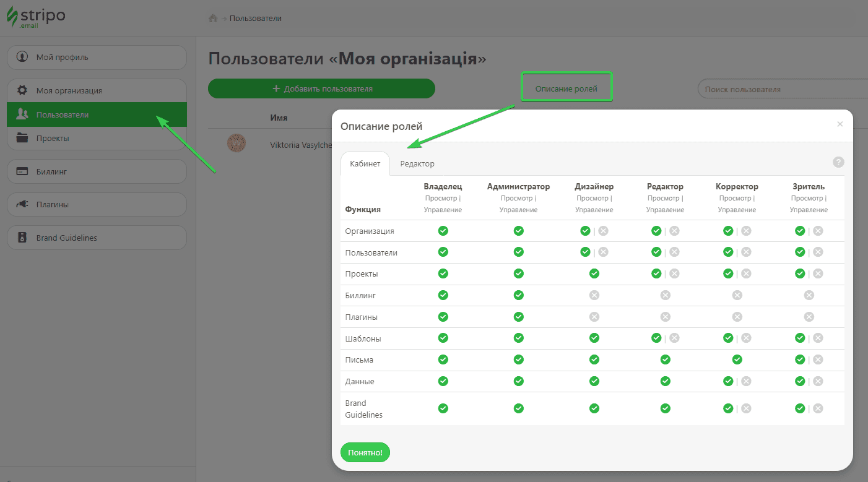Open the help question-mark icon in the dialog

point(838,162)
